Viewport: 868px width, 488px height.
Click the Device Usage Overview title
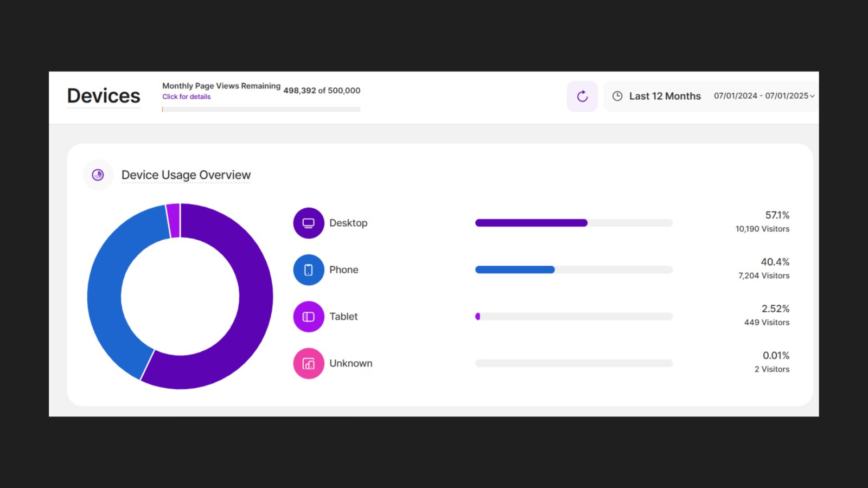tap(186, 175)
